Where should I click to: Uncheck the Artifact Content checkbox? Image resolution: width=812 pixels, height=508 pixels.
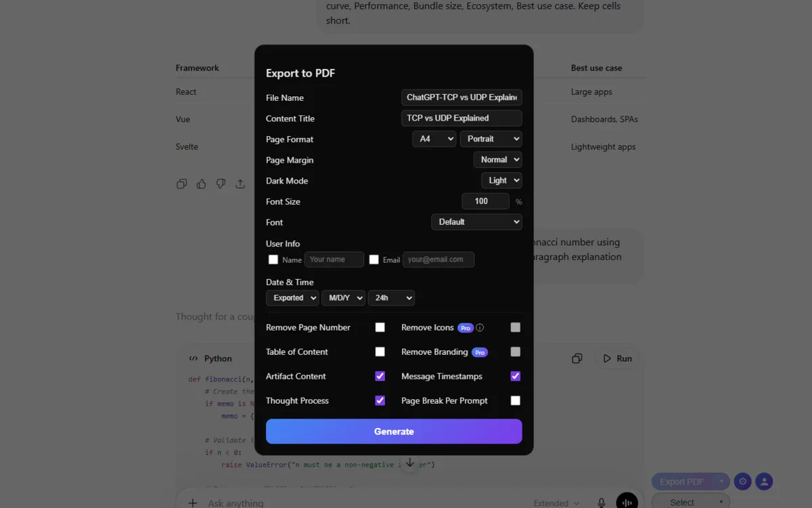[380, 376]
